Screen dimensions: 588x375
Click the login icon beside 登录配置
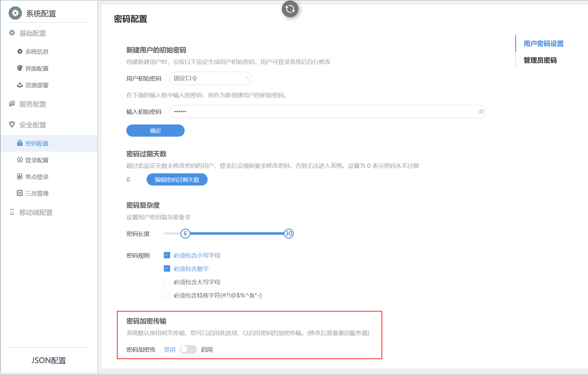(x=20, y=160)
